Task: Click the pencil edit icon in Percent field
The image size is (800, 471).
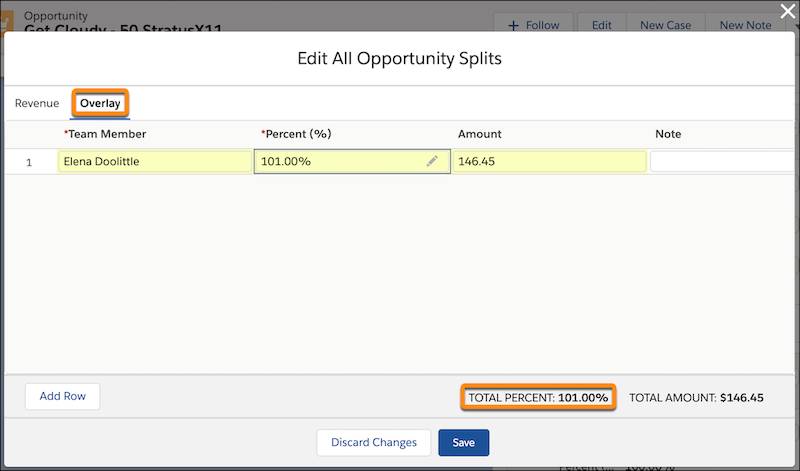Action: (432, 161)
